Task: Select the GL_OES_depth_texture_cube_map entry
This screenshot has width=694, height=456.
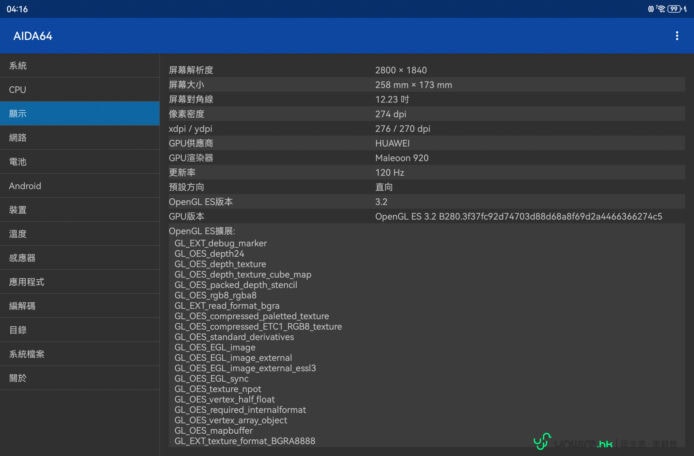Action: (x=243, y=274)
